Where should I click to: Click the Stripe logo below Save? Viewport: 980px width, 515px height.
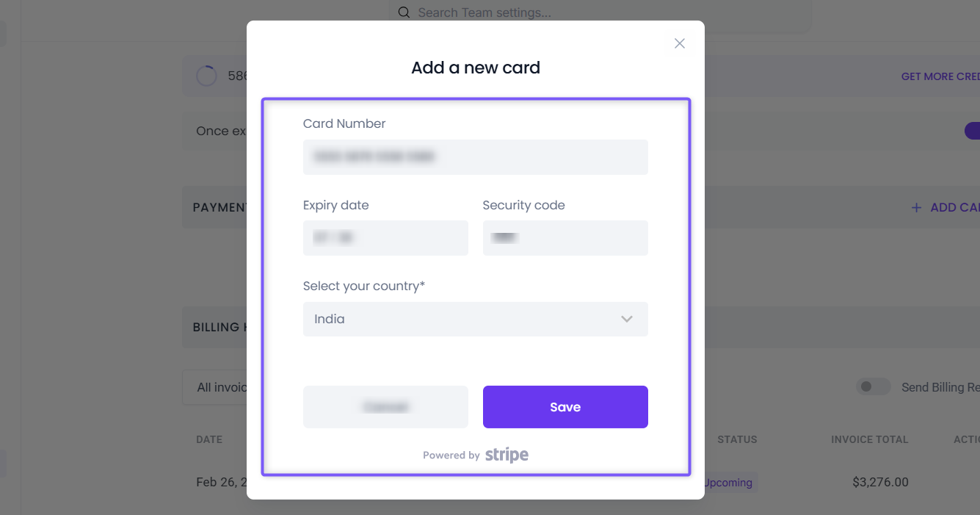point(507,455)
